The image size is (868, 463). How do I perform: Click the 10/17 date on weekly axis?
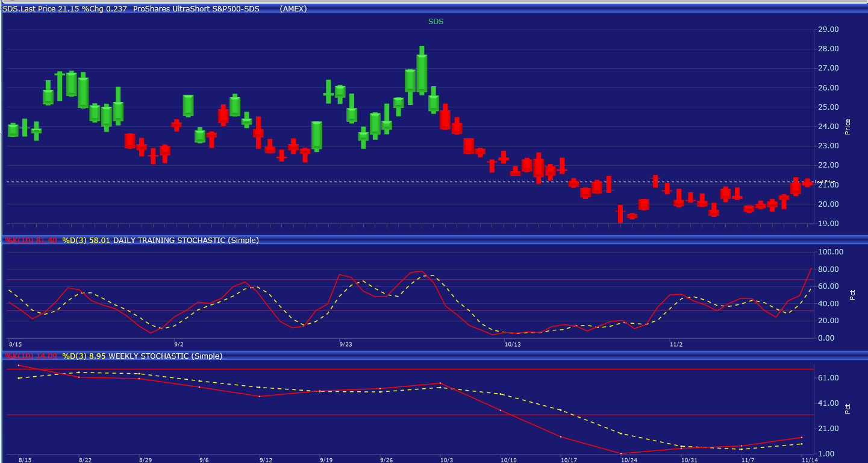coord(569,460)
